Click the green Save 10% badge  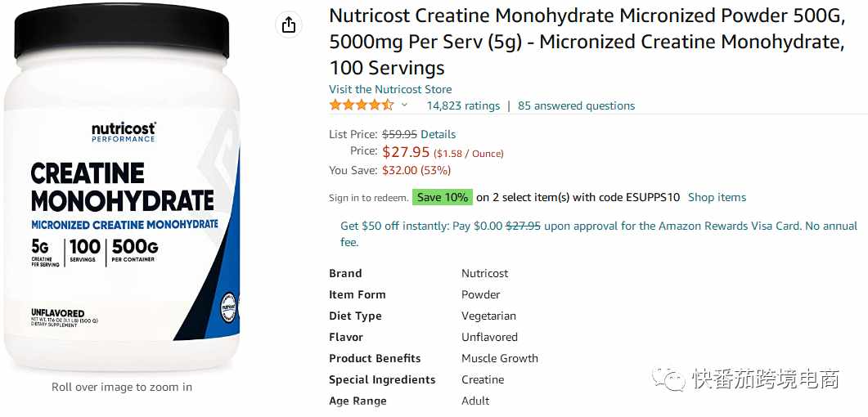(443, 197)
